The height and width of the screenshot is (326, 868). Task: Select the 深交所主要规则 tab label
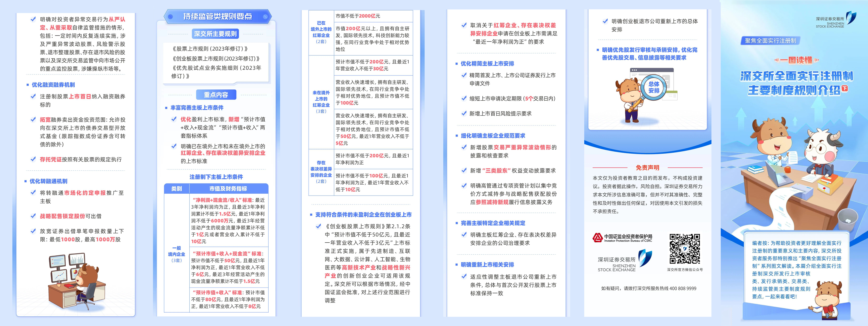[x=215, y=34]
